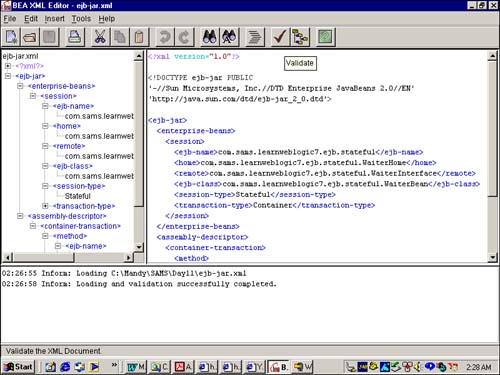500x375 pixels.
Task: Click the binoculars-with-A find/replace icon
Action: [229, 37]
